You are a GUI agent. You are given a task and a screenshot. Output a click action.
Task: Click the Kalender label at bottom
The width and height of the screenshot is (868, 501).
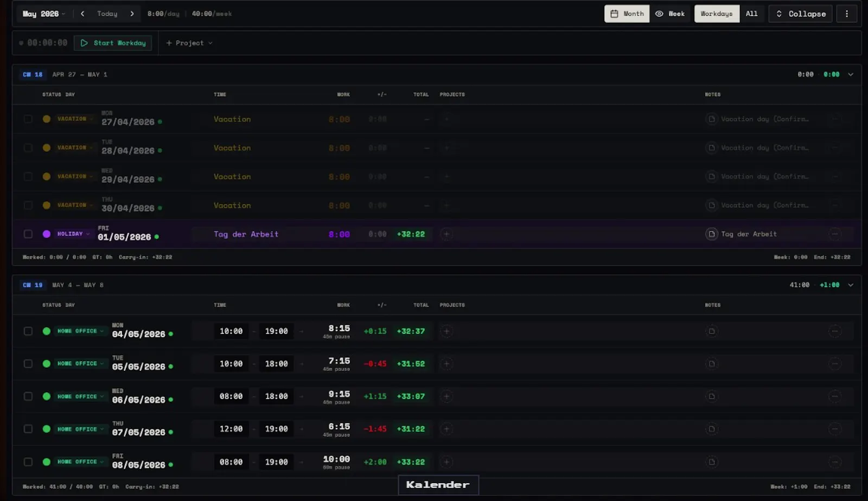pos(438,485)
